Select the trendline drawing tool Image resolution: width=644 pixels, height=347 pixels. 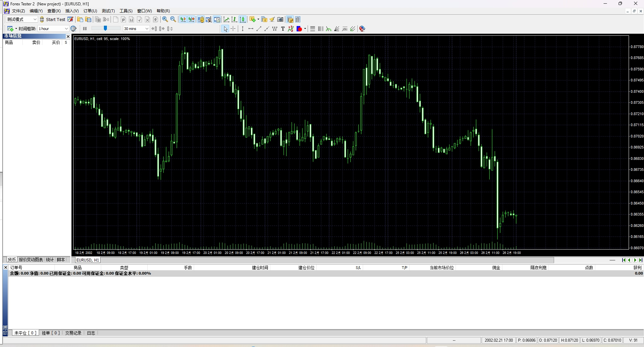[x=259, y=29]
